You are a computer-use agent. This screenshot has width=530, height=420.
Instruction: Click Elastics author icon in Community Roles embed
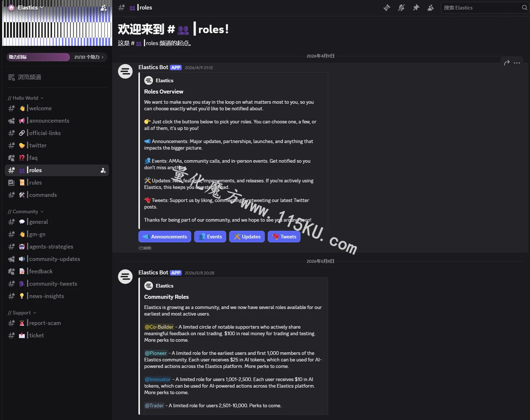click(149, 285)
